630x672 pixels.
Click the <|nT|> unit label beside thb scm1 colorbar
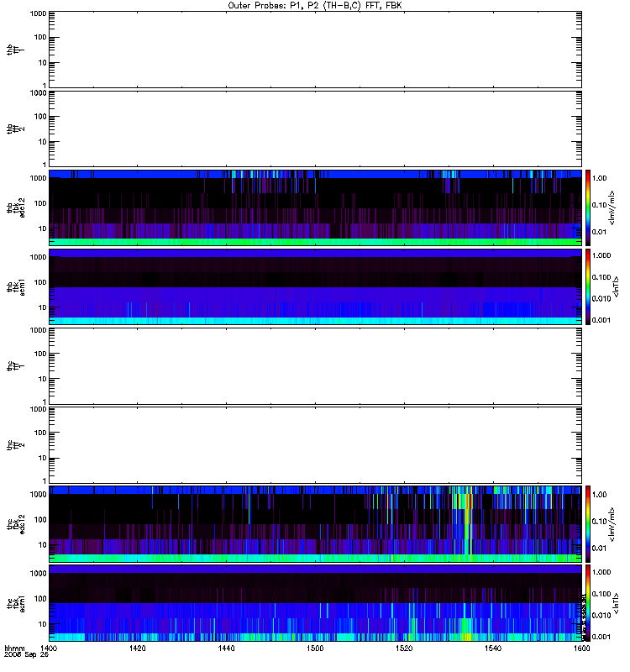click(617, 287)
